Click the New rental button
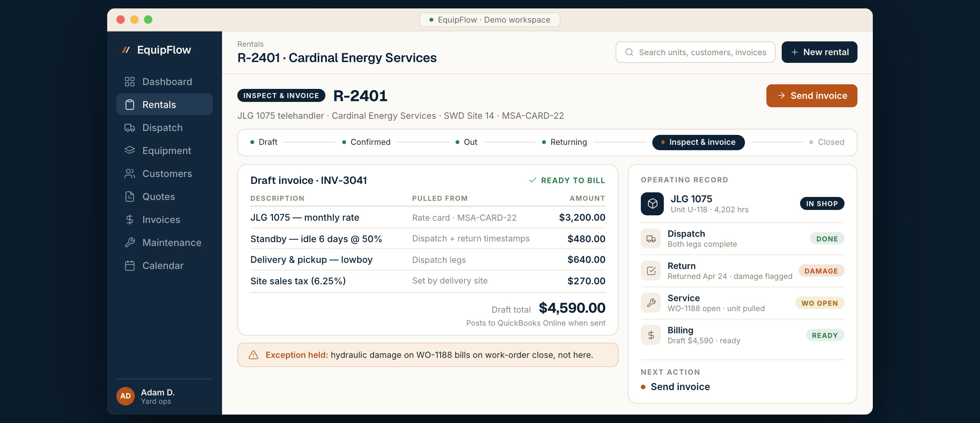Screen dimensions: 980x423 coord(819,52)
